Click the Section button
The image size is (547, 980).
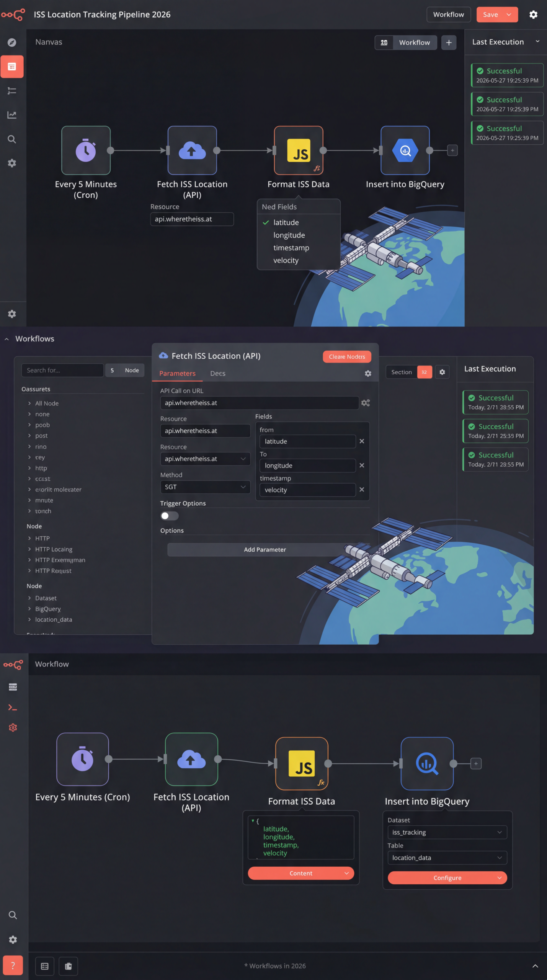(402, 372)
